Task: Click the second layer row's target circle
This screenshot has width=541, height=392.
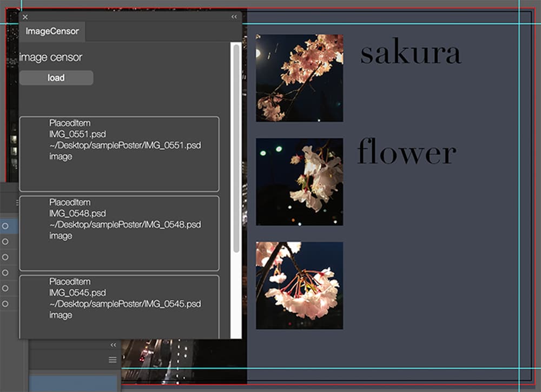Action: coord(5,242)
